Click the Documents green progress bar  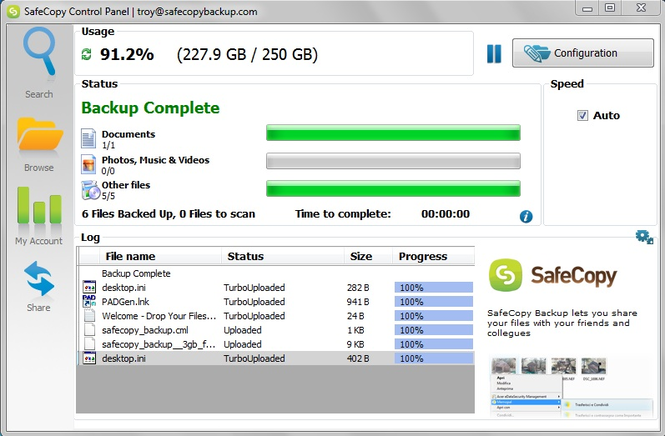point(393,133)
